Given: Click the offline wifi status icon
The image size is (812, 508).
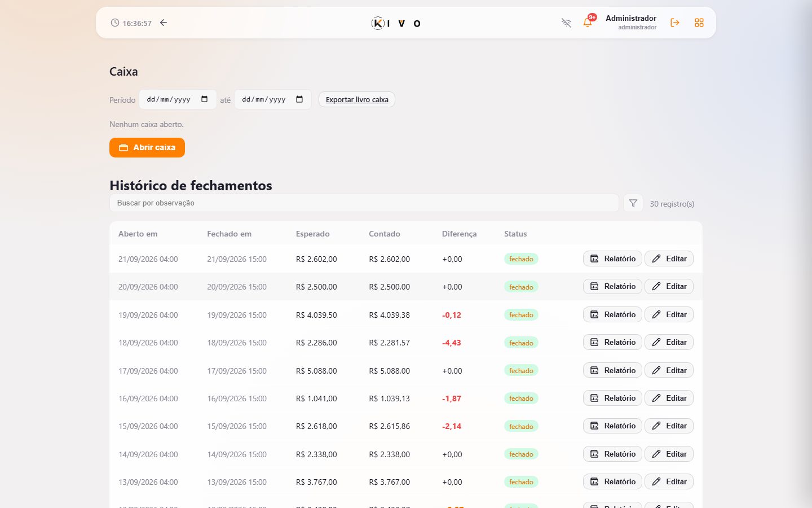Looking at the screenshot, I should tap(566, 23).
